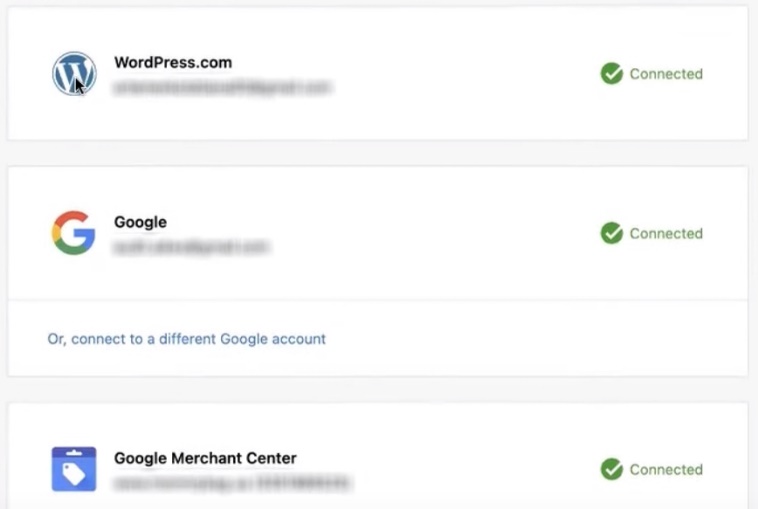The height and width of the screenshot is (509, 758).
Task: Click the Google Merchant Center green checkmark
Action: 612,469
